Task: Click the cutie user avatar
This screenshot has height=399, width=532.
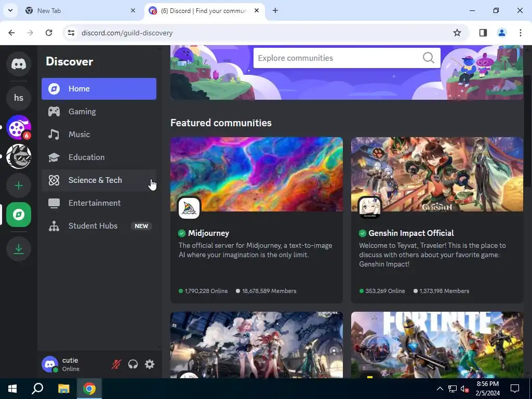Action: coord(50,364)
